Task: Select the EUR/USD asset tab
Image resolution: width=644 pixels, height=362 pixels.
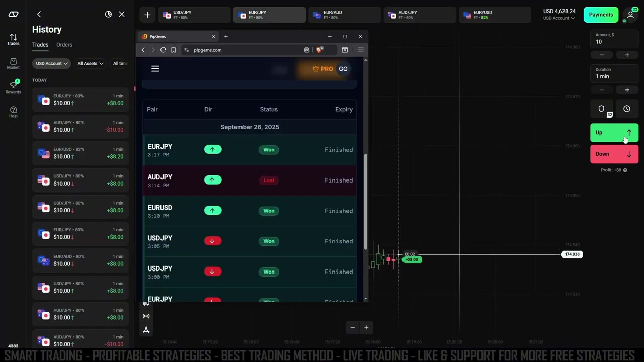Action: [x=495, y=15]
